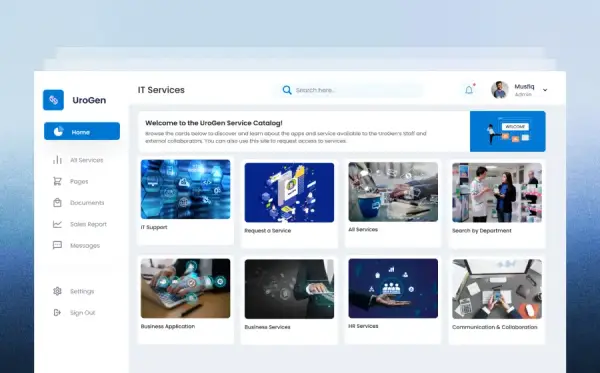Click the Settings gear icon
Image resolution: width=600 pixels, height=373 pixels.
coord(57,291)
